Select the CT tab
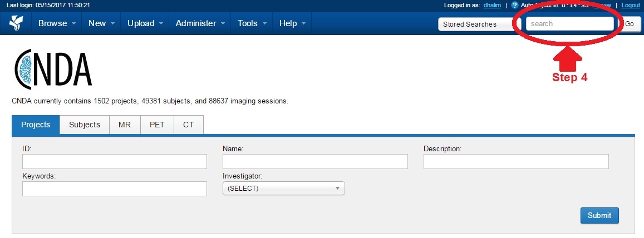This screenshot has height=238, width=644. point(189,125)
